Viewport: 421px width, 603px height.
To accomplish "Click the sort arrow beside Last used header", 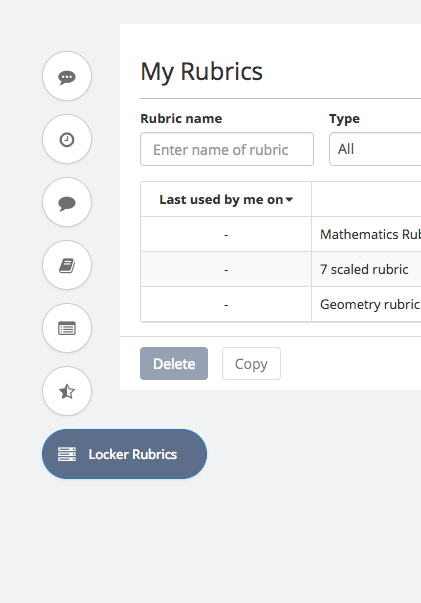I will click(x=290, y=200).
